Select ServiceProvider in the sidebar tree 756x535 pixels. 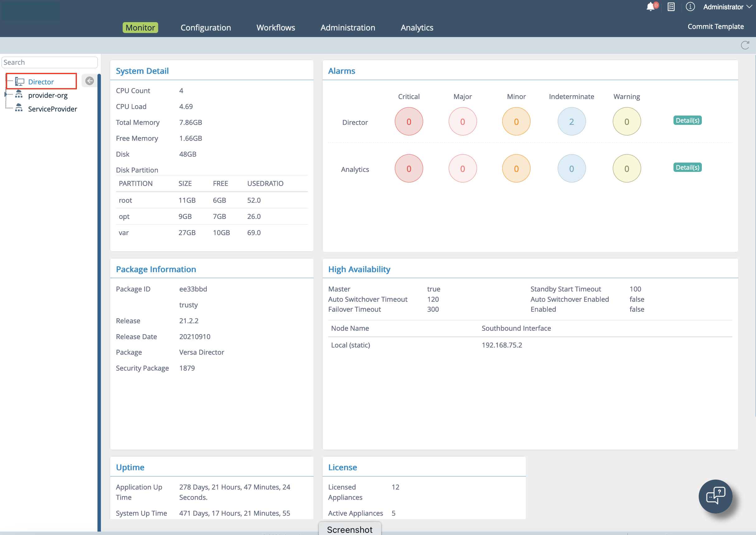[53, 109]
